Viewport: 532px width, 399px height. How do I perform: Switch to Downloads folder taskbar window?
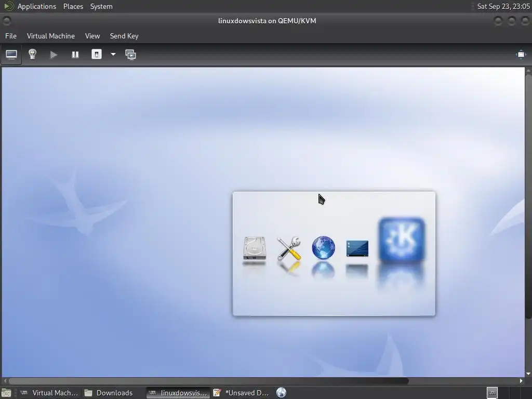(109, 393)
